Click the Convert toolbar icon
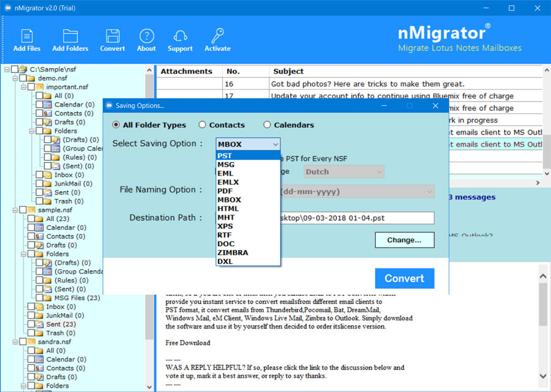The width and height of the screenshot is (551, 392). point(113,36)
